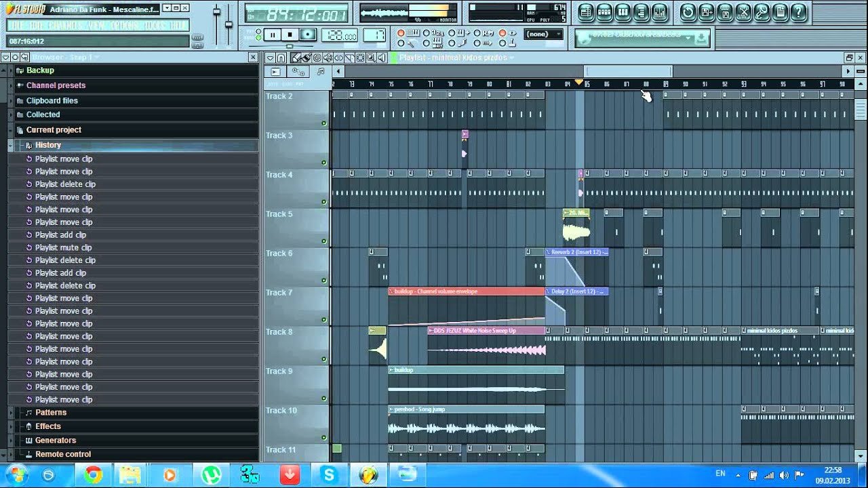868x488 pixels.
Task: Click the Stop button in transport
Action: point(290,35)
